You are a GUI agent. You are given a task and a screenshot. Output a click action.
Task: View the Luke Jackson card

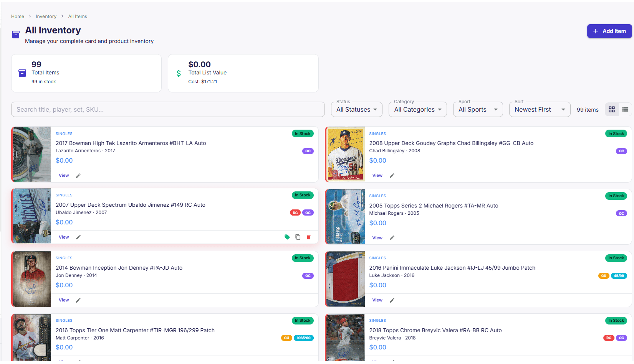377,300
